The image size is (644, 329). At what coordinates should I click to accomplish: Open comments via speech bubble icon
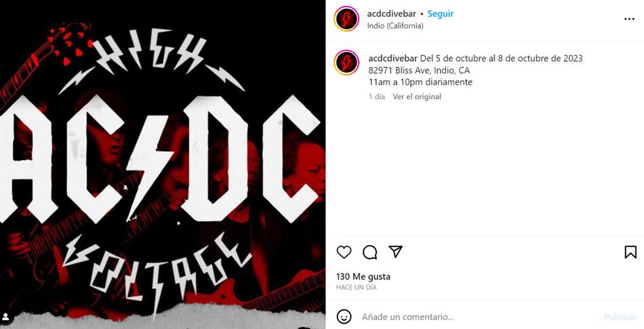point(369,252)
